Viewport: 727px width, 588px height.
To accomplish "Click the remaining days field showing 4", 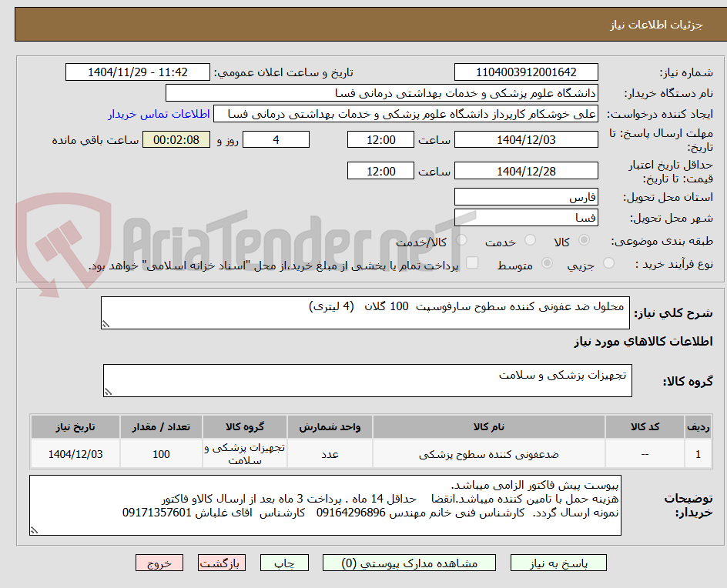I will click(276, 139).
